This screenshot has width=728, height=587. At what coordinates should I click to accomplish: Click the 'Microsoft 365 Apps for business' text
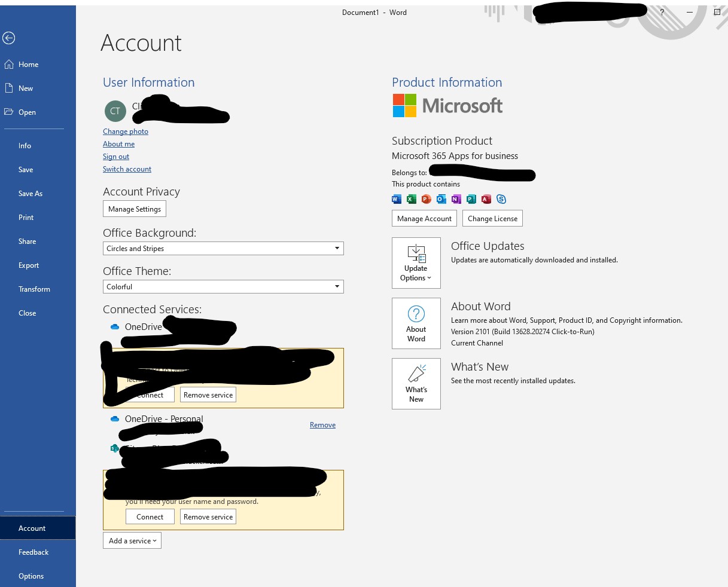point(455,156)
